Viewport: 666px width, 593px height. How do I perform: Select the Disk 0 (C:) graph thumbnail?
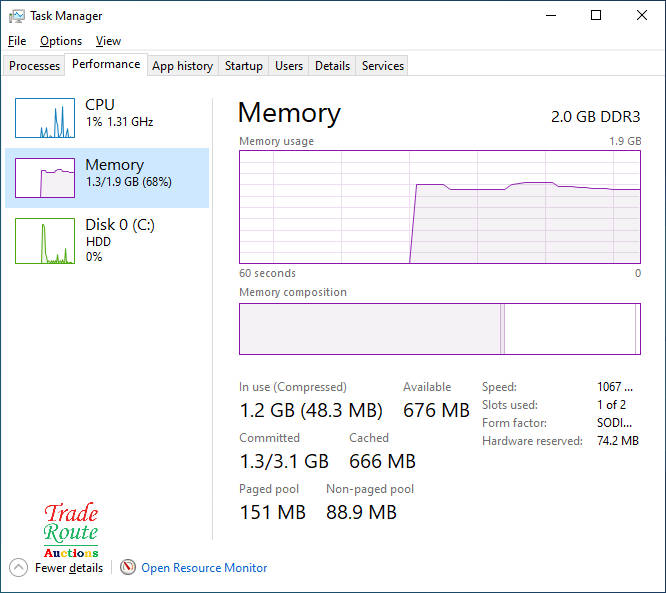click(45, 241)
